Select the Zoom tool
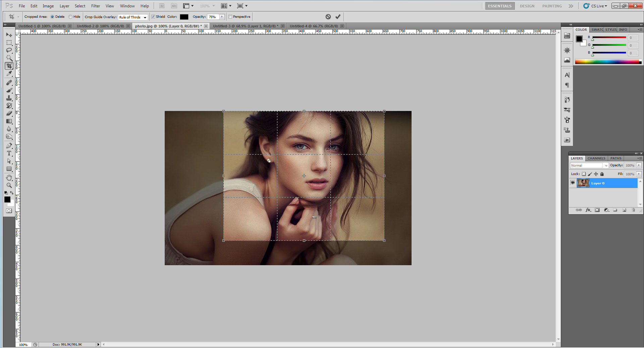 [9, 185]
